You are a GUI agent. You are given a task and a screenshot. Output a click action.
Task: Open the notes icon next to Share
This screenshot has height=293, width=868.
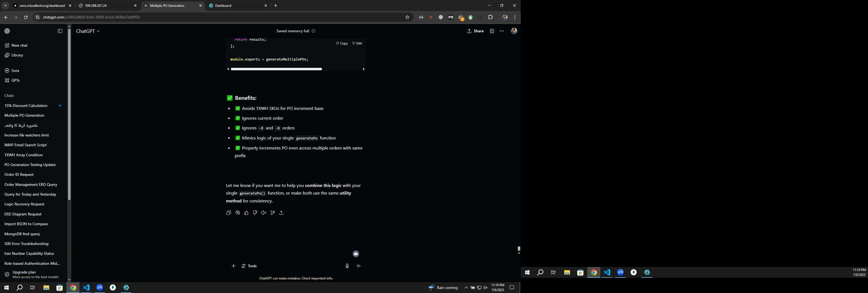[x=492, y=31]
